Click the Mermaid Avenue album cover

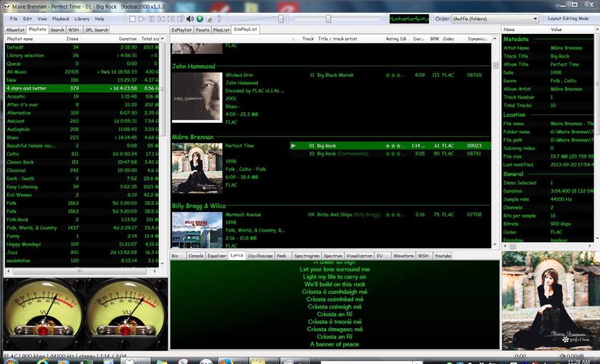pyautogui.click(x=197, y=230)
